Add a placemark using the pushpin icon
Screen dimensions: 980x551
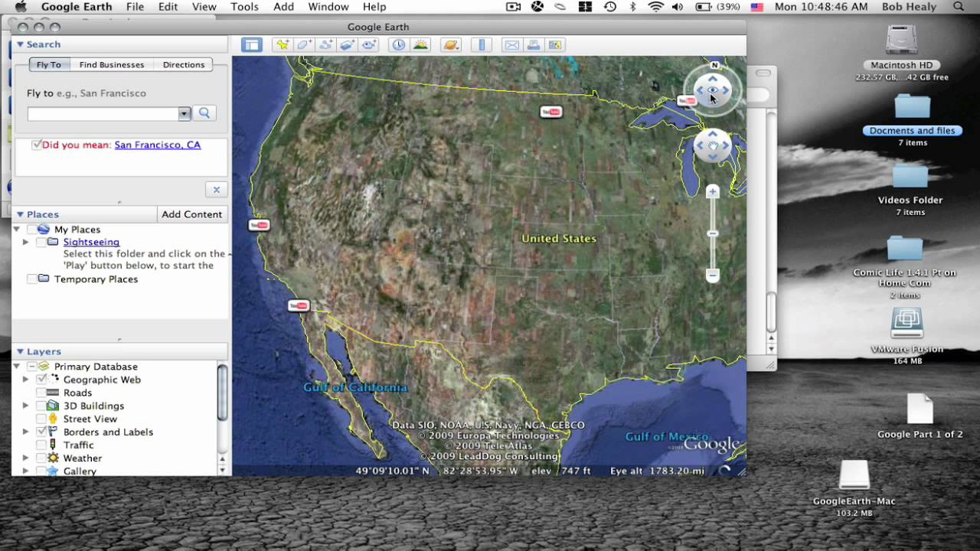pyautogui.click(x=283, y=45)
